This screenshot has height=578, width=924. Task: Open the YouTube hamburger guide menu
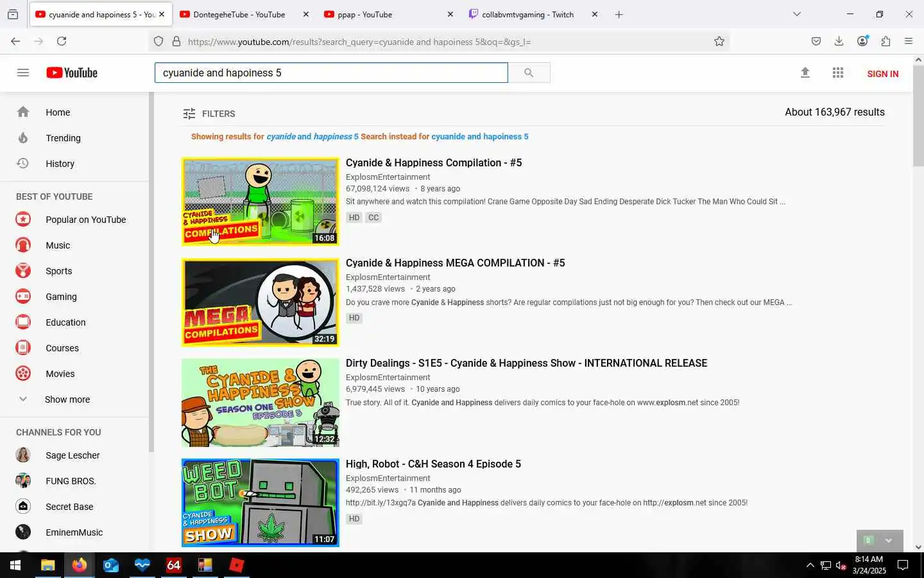click(x=23, y=73)
